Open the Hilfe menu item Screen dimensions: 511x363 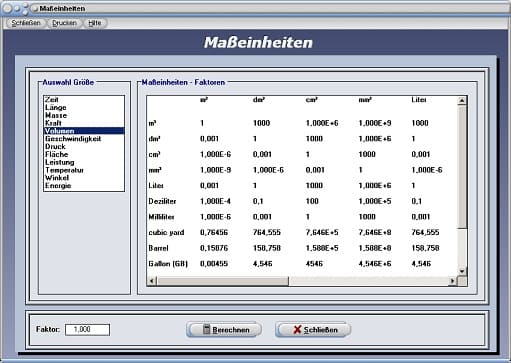tap(95, 23)
